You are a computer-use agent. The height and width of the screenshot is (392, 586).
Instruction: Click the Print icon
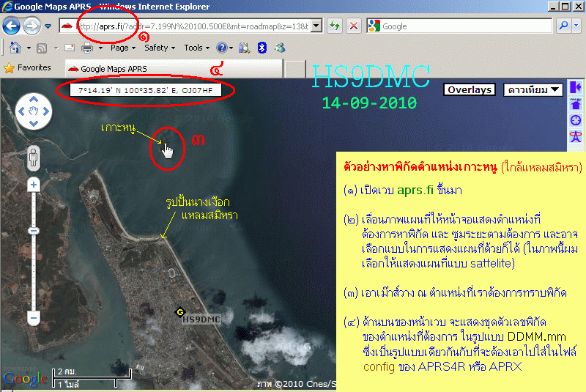[87, 48]
